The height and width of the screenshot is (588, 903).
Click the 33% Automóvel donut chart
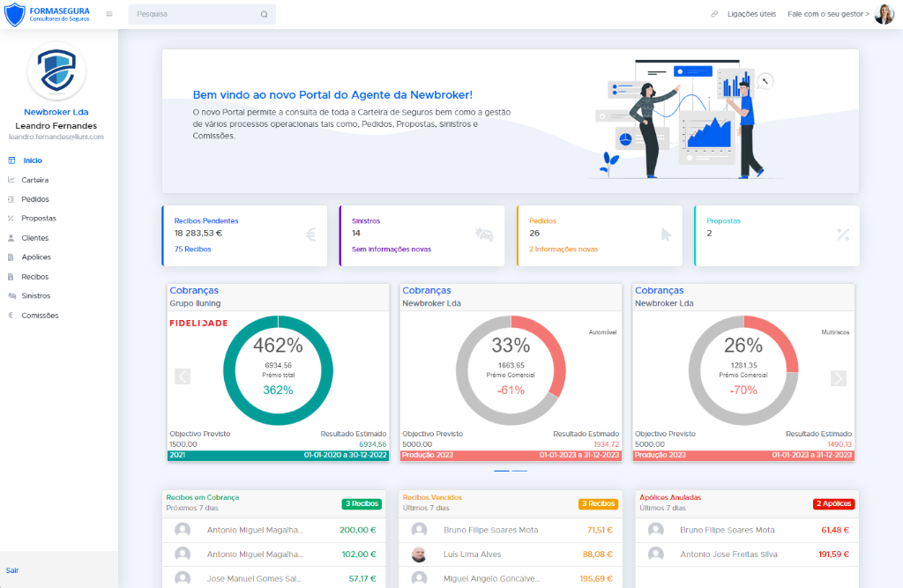[x=511, y=370]
